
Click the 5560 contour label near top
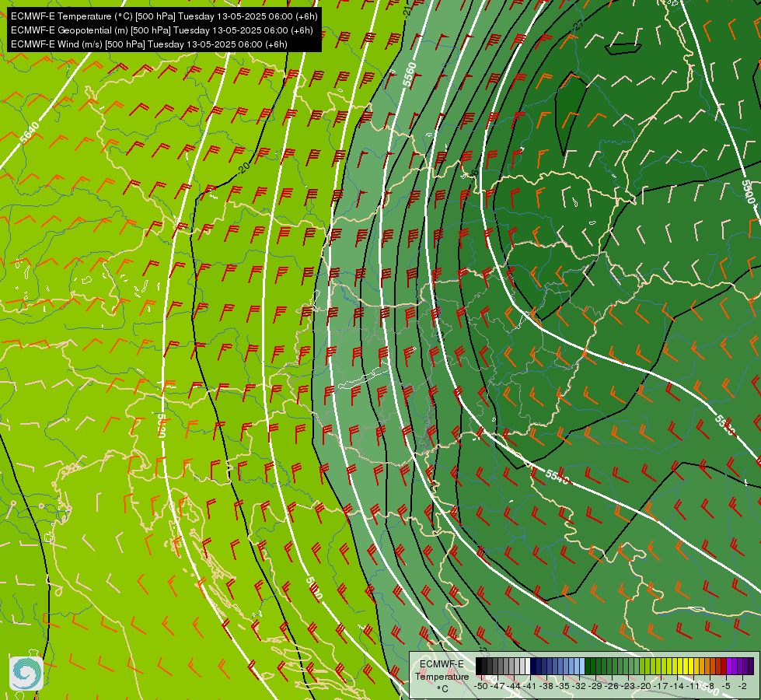coord(410,75)
